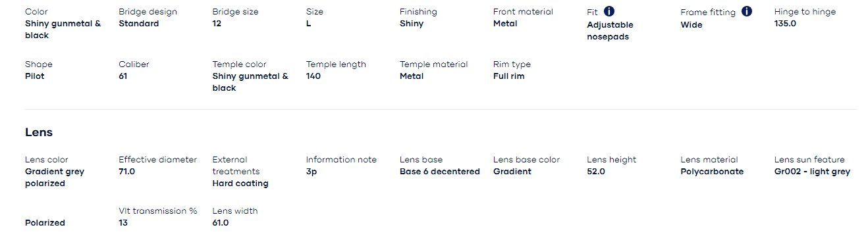Select the Base 6 decentered value
The width and height of the screenshot is (868, 242).
point(440,172)
